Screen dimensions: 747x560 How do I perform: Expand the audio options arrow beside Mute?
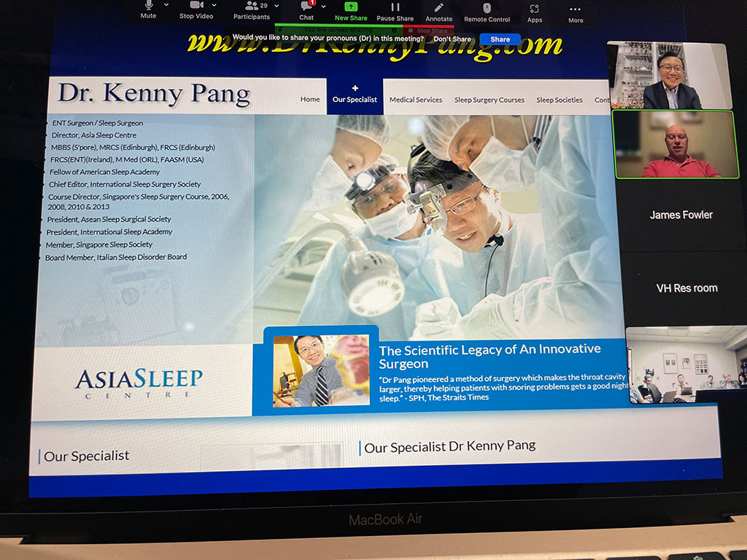point(166,5)
